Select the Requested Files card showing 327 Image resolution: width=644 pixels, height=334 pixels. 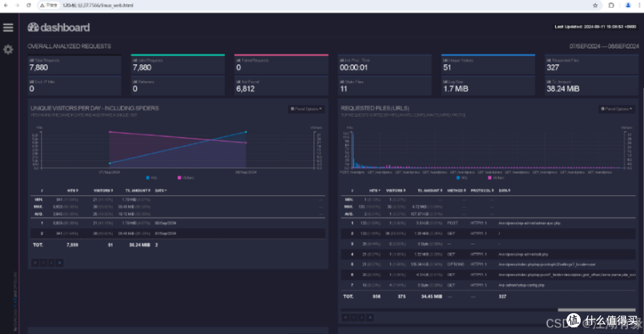pyautogui.click(x=592, y=64)
